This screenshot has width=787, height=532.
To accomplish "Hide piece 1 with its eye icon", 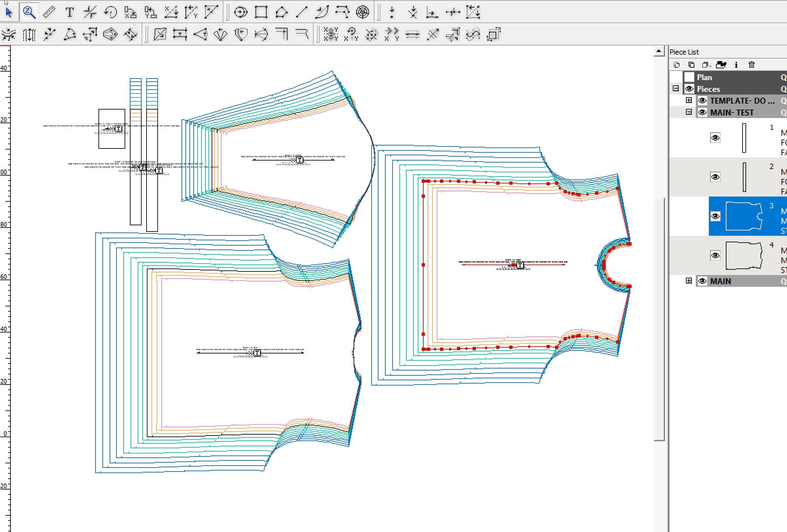I will tap(715, 138).
